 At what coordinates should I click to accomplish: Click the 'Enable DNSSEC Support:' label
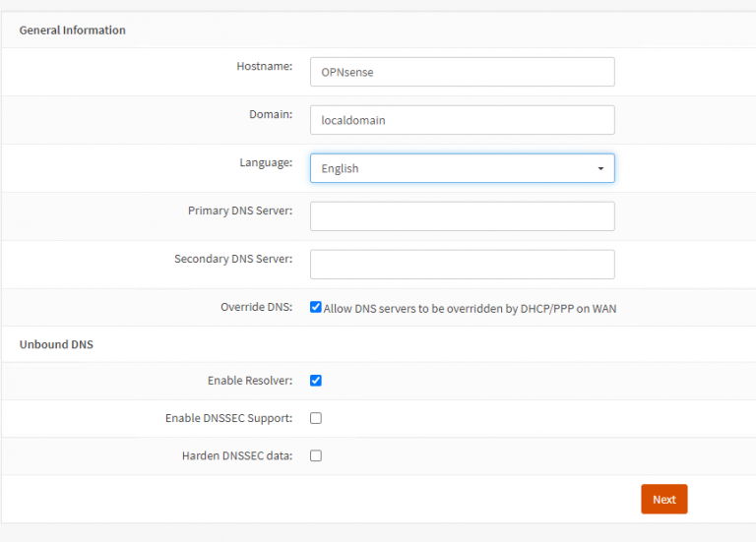point(228,418)
